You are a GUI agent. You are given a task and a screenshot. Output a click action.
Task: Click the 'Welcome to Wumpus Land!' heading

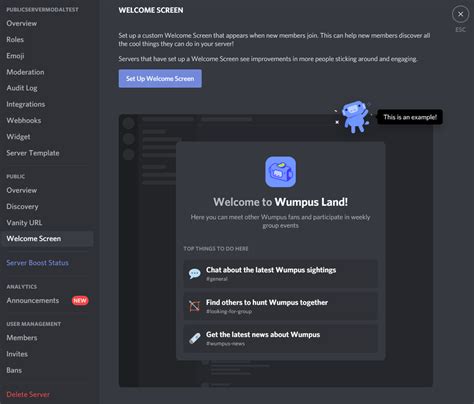[x=281, y=202]
